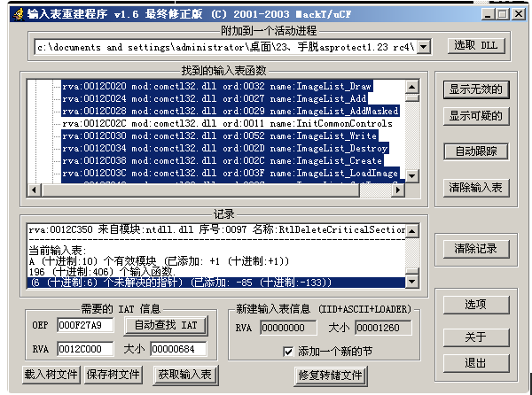
Task: Select the ImageList_Add import row
Action: pyautogui.click(x=215, y=98)
